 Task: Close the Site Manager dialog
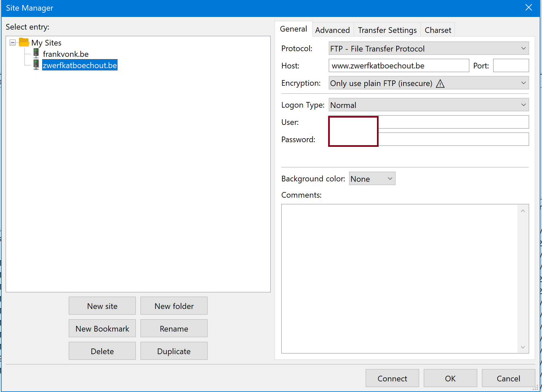pos(529,8)
